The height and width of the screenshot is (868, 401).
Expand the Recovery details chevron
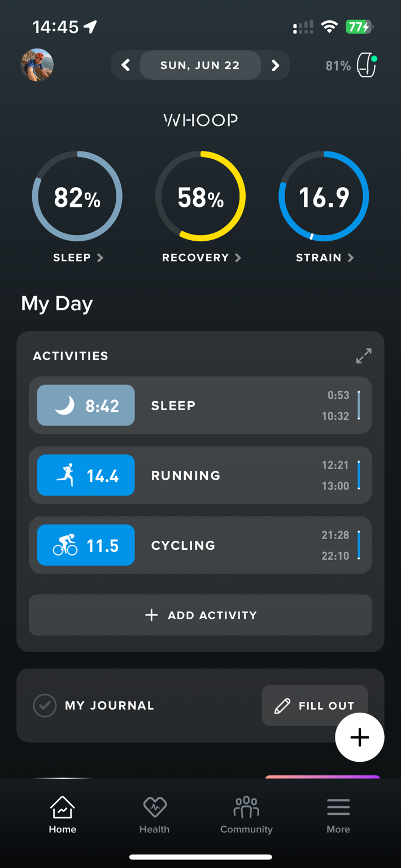click(238, 258)
